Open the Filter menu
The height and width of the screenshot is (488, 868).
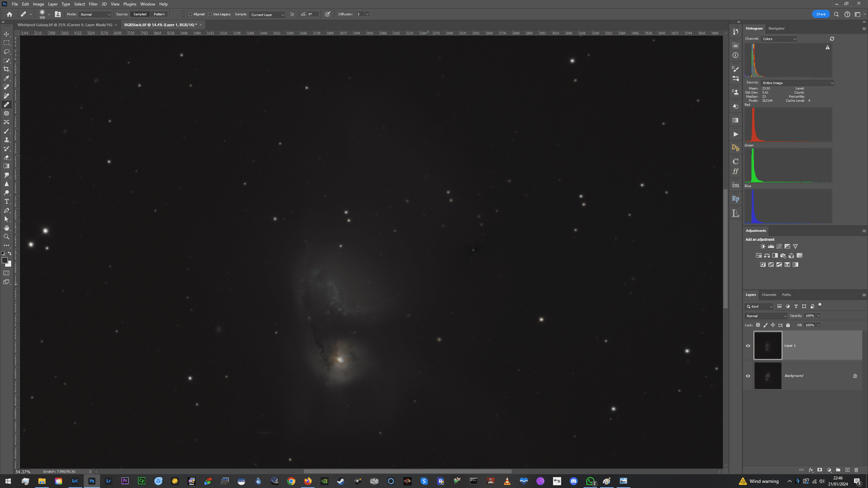(x=93, y=4)
